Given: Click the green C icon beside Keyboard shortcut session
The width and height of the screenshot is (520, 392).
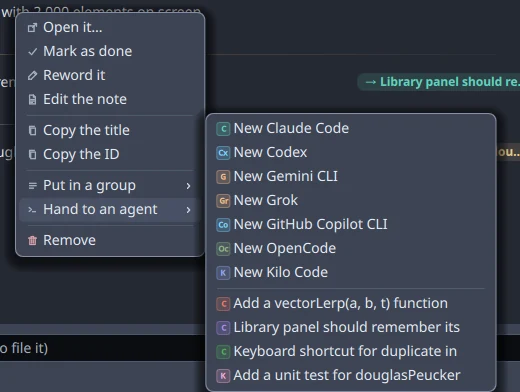Looking at the screenshot, I should pos(223,352).
